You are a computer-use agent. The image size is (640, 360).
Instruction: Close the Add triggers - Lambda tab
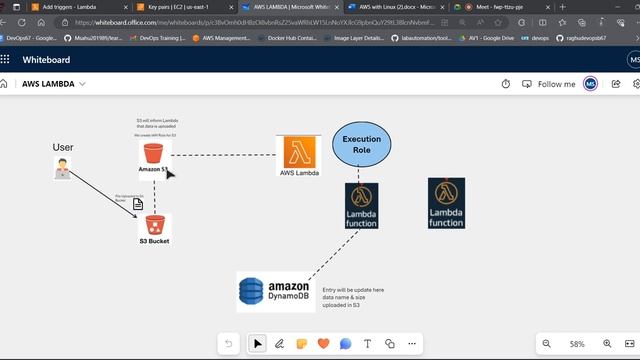click(126, 7)
